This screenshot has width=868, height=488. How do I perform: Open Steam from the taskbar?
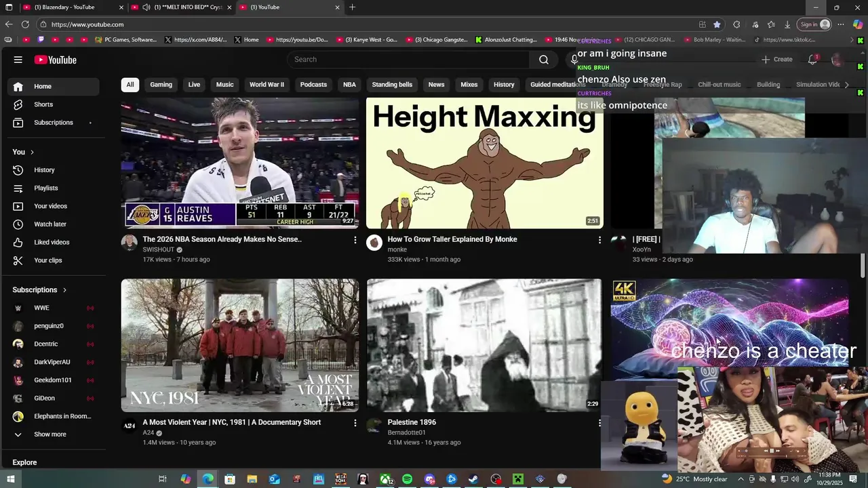pos(473,479)
